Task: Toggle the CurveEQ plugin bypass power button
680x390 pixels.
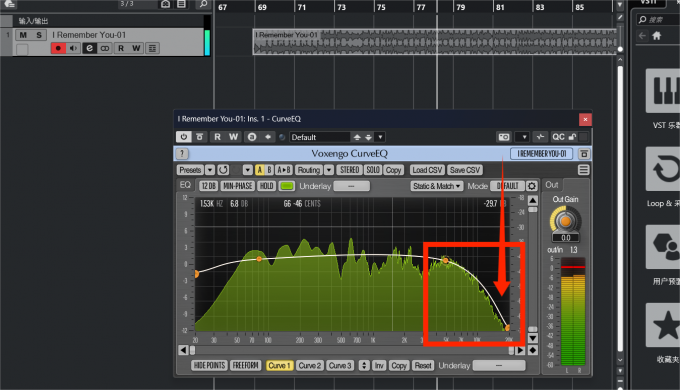Action: (183, 137)
